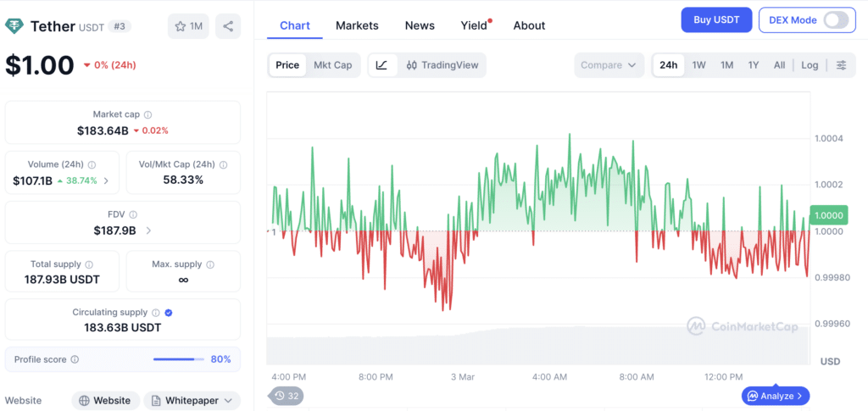Click the Tether logo icon

14,26
